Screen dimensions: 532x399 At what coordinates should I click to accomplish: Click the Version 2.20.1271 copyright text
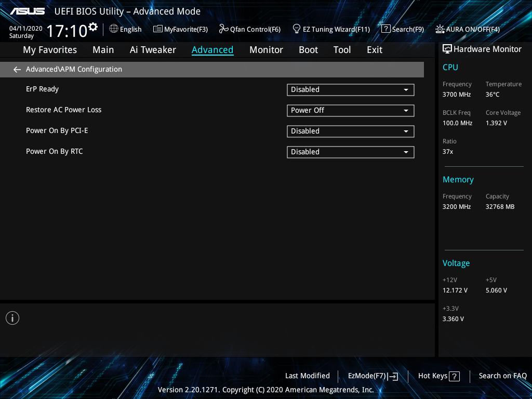(265, 390)
